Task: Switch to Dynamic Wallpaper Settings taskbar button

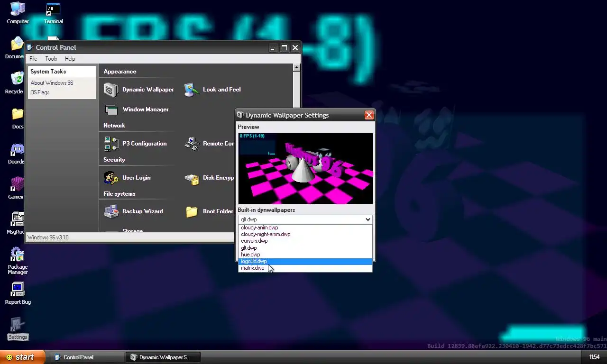Action: [x=163, y=357]
